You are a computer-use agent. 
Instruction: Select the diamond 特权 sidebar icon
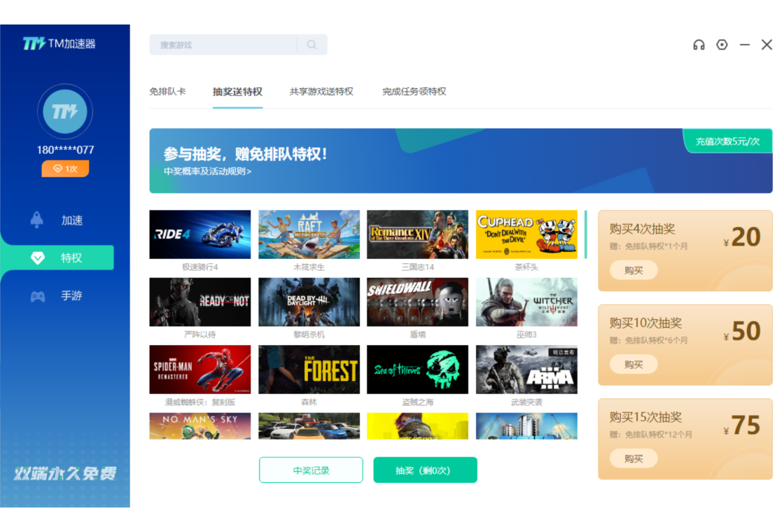pos(38,258)
